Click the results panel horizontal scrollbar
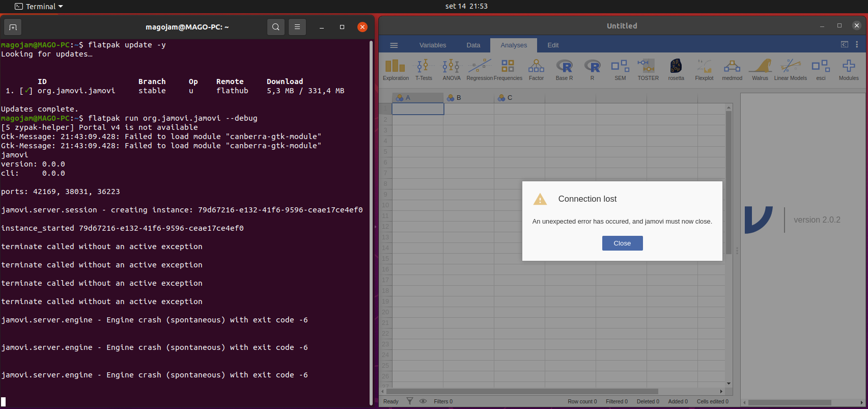Viewport: 868px width, 409px height. click(x=790, y=402)
